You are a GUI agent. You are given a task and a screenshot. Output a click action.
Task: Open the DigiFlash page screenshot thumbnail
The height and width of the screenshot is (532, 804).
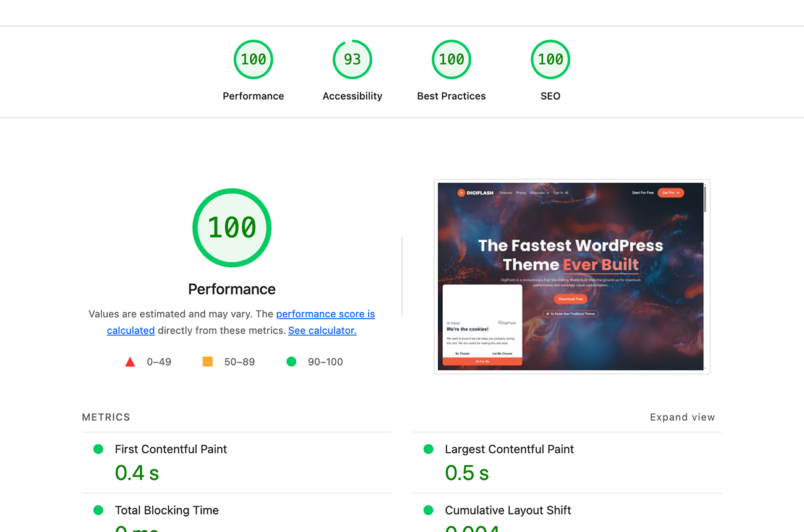click(x=571, y=277)
